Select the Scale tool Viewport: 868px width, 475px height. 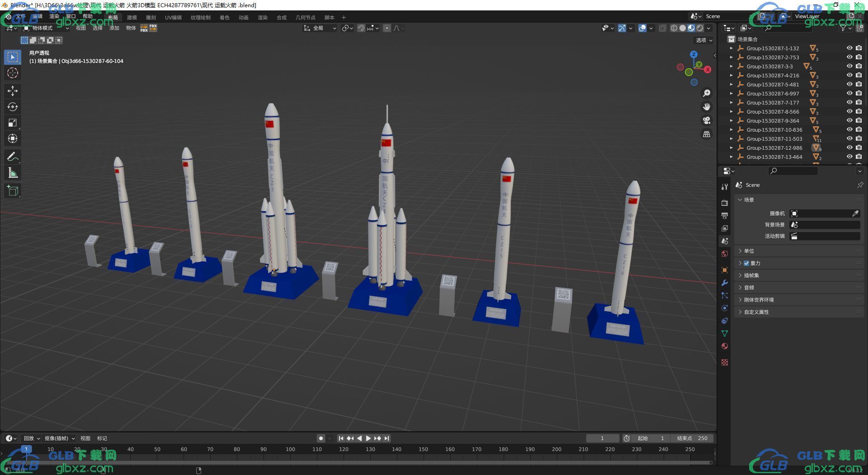(x=12, y=123)
